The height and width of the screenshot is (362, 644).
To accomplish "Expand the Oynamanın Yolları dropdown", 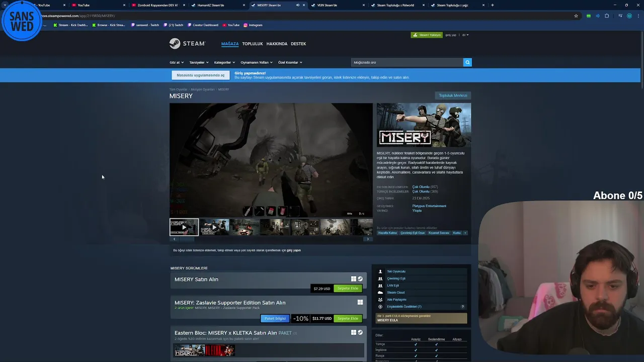I will coord(257,62).
